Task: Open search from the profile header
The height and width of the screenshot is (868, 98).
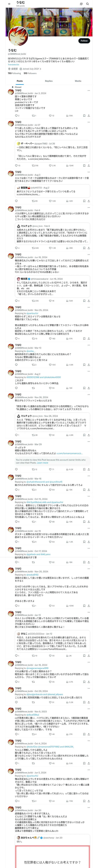Action: pos(88,4)
